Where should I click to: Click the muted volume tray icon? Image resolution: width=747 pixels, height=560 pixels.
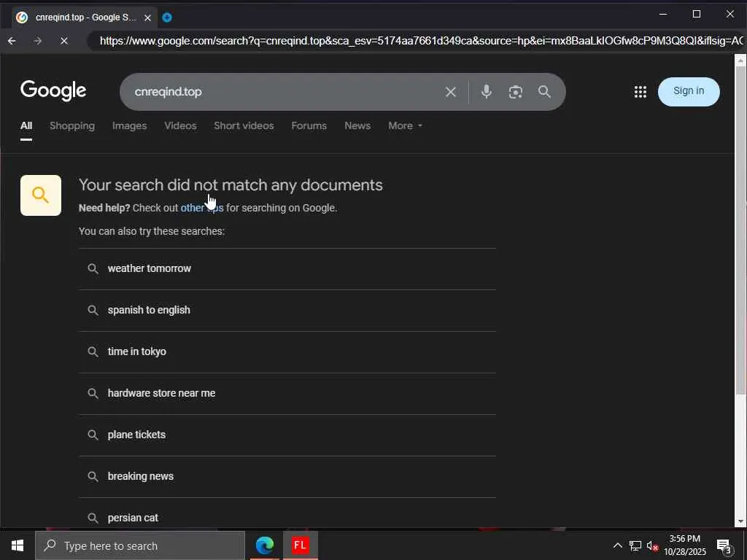[x=652, y=545]
